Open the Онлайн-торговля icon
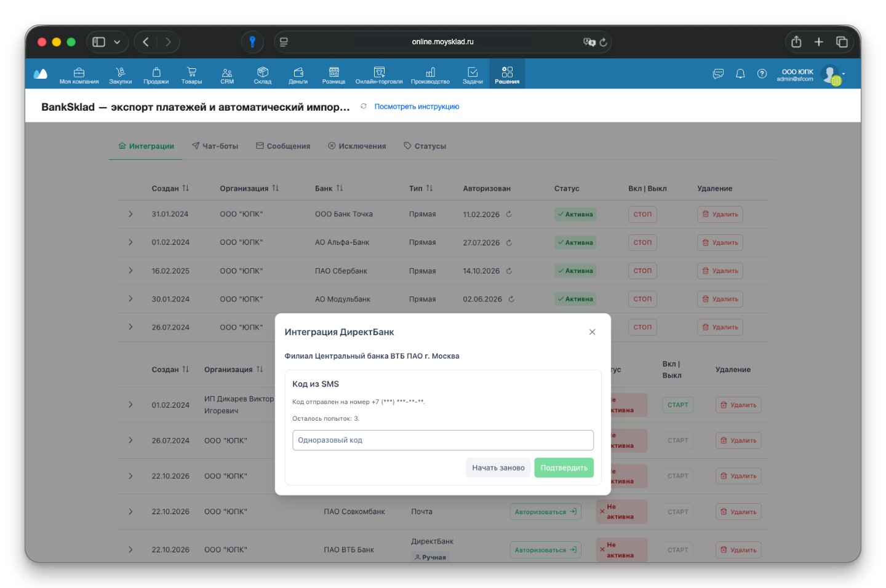This screenshot has width=886, height=588. 379,72
